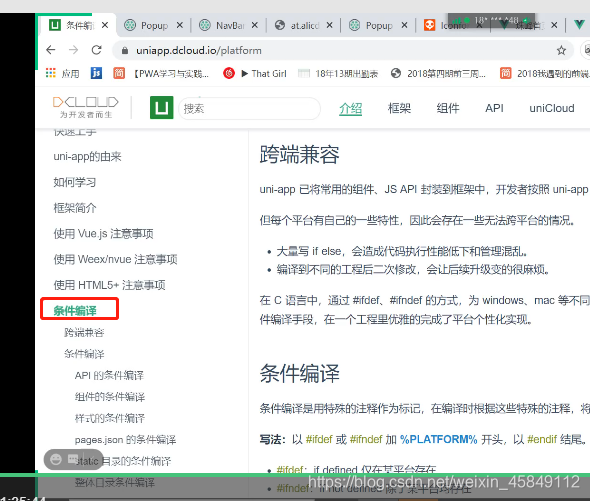Select highlighted green sidebar item 条件编译

[75, 311]
